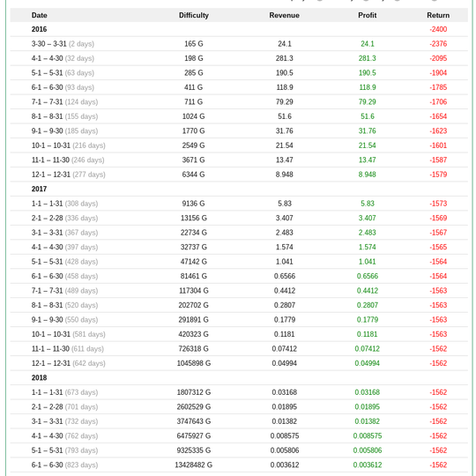Click the 79.29 revenue cell
The height and width of the screenshot is (476, 476).
coord(285,101)
